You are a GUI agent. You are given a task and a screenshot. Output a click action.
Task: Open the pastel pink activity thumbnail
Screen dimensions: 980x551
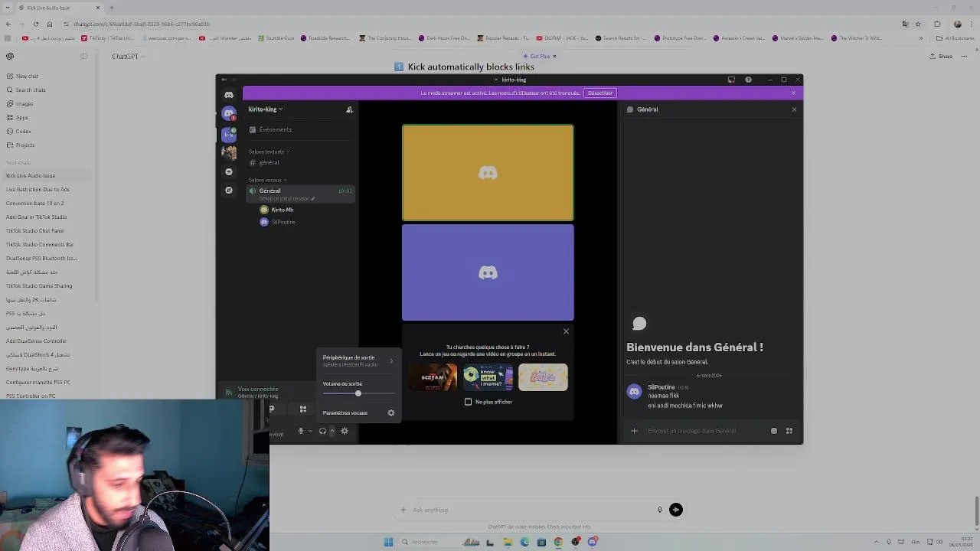(x=543, y=377)
